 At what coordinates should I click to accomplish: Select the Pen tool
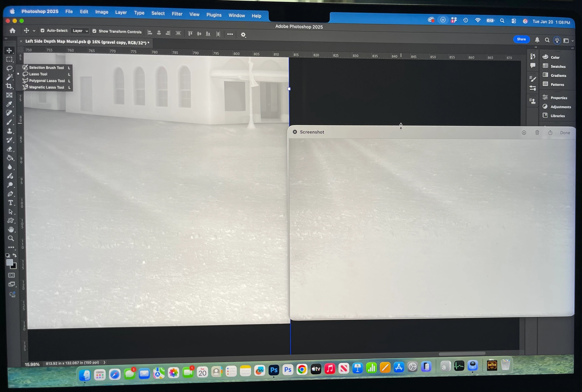click(x=11, y=194)
